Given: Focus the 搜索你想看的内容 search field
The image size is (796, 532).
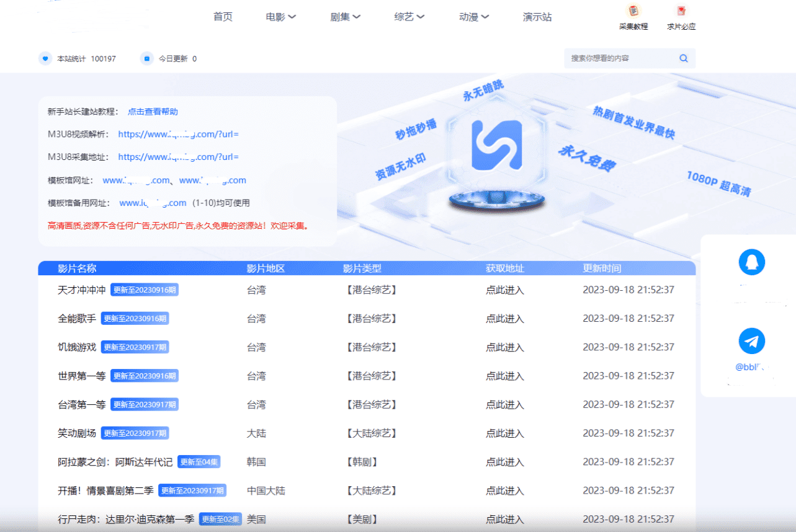Looking at the screenshot, I should tap(620, 58).
